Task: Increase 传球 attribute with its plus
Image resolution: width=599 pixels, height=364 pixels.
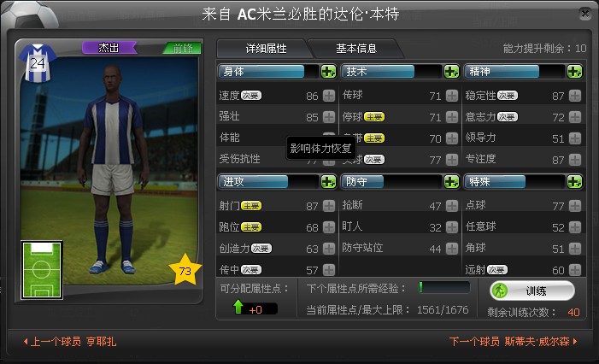Action: click(x=451, y=96)
